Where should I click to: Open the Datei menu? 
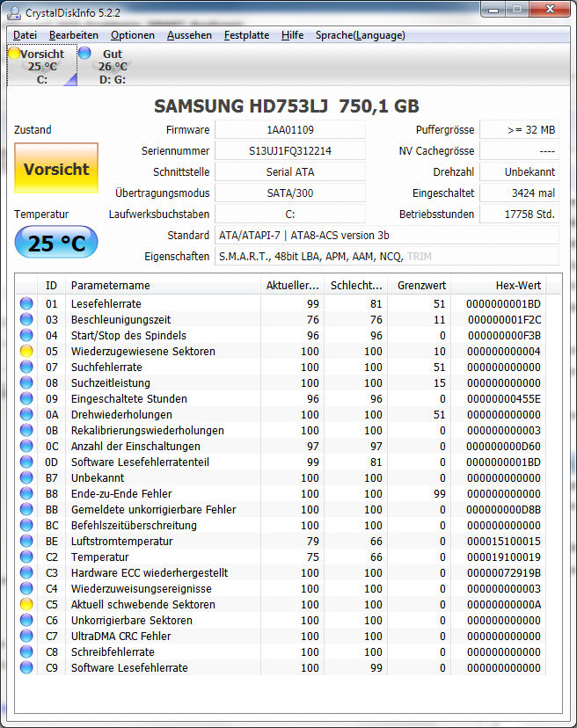point(26,35)
